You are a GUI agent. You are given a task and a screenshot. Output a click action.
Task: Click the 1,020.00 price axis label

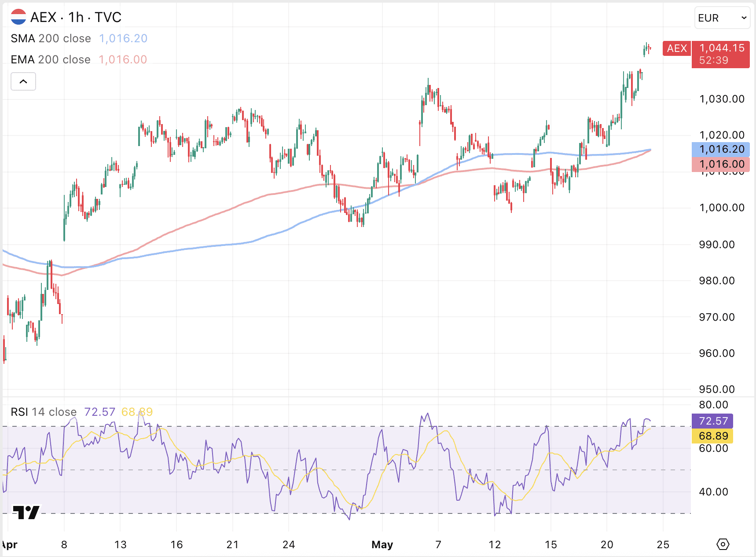pos(722,135)
